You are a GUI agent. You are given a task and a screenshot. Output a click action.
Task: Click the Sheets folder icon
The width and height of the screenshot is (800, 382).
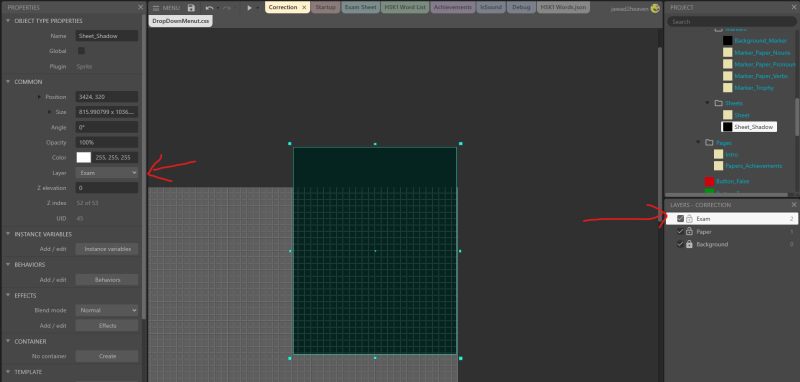[x=718, y=103]
